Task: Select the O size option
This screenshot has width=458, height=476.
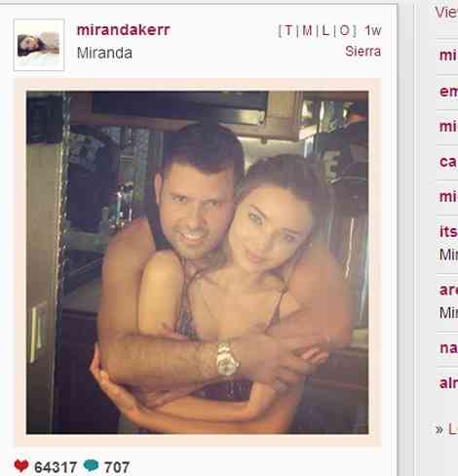Action: (x=345, y=30)
